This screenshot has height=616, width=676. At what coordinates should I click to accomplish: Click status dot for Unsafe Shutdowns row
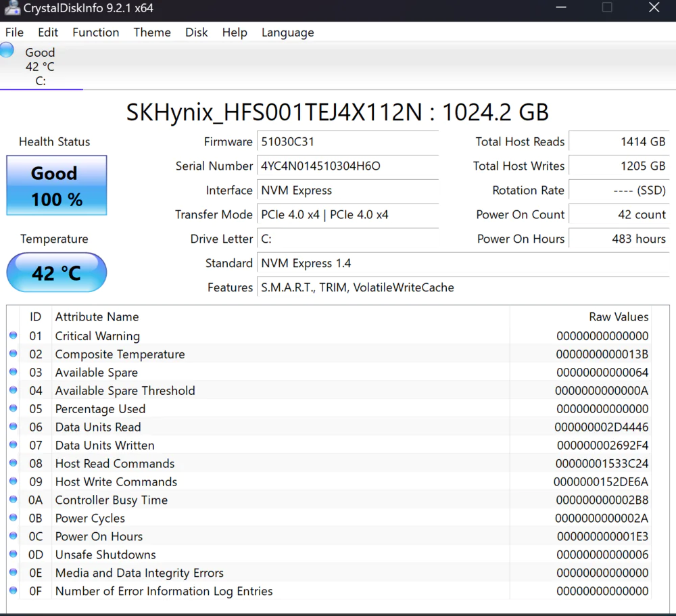point(14,554)
